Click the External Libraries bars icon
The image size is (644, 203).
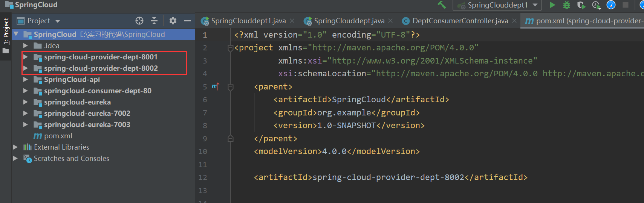(x=28, y=147)
